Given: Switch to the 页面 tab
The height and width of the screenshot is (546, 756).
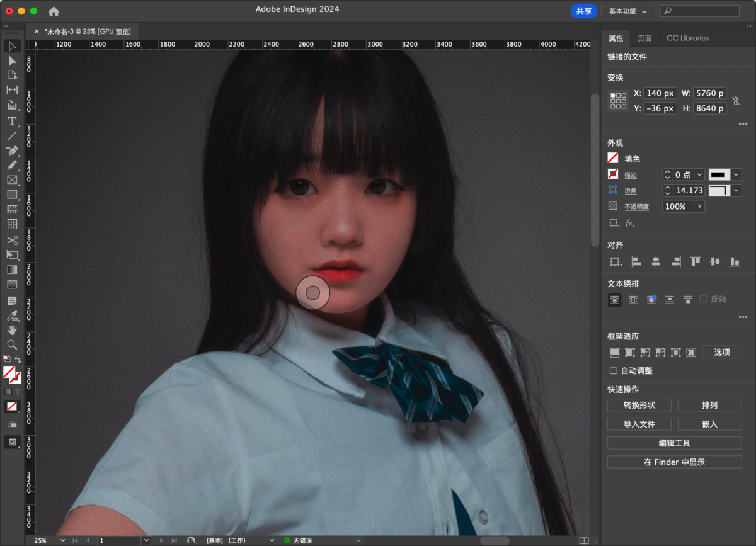Looking at the screenshot, I should [x=644, y=38].
